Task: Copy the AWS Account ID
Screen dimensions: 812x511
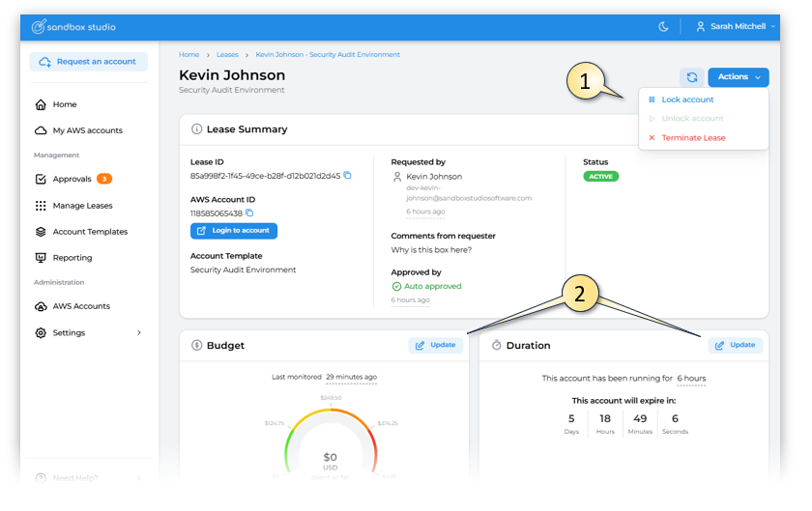Action: (249, 213)
